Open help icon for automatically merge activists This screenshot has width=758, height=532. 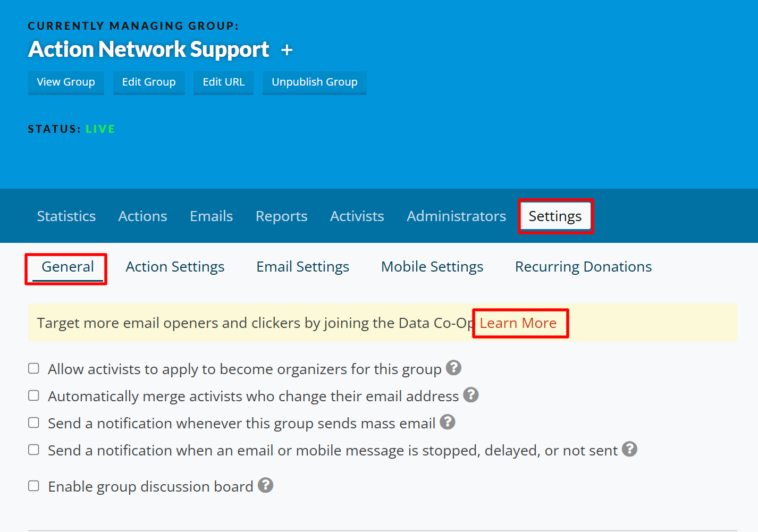click(x=471, y=395)
